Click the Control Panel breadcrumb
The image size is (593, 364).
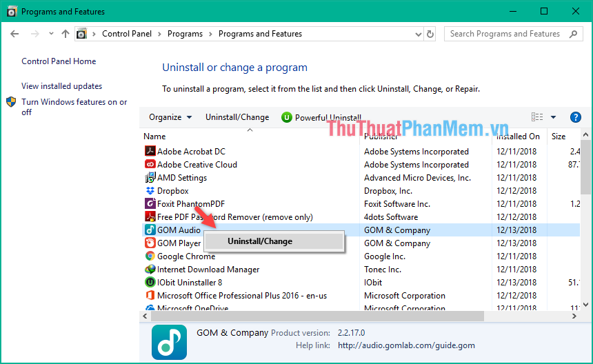point(127,34)
